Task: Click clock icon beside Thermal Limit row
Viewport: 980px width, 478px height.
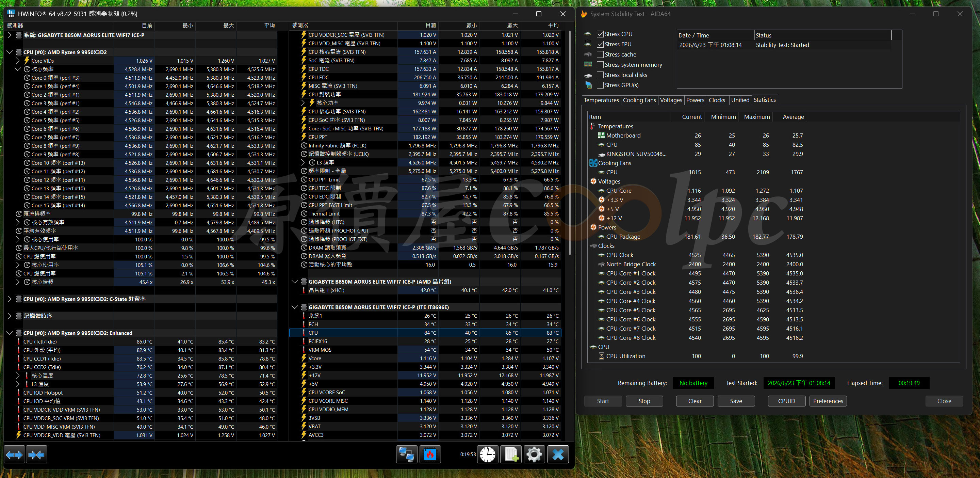Action: pos(304,213)
